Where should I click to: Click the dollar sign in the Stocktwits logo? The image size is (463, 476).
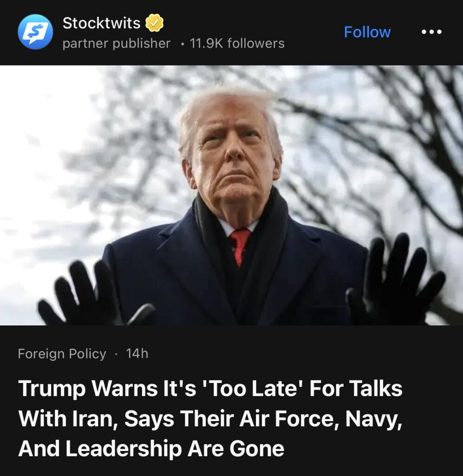click(x=36, y=32)
